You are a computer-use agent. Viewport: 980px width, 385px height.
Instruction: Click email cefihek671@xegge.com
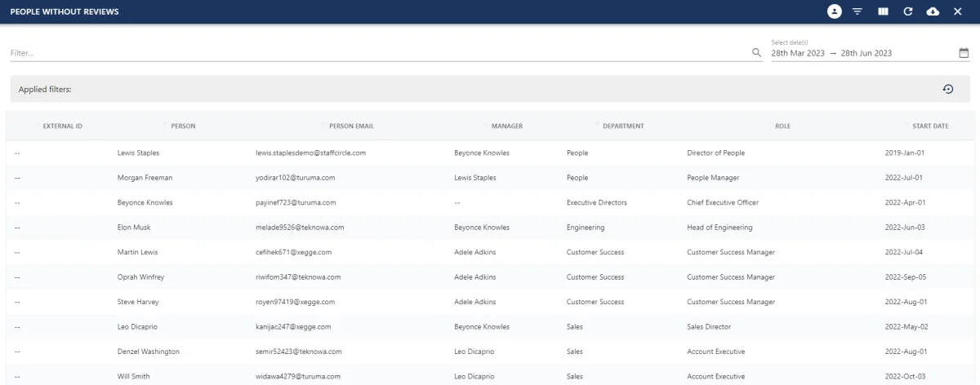point(294,252)
